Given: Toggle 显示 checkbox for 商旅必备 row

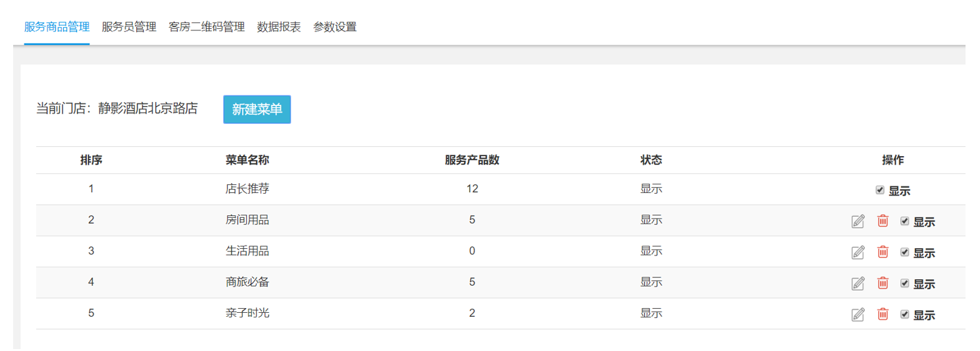Looking at the screenshot, I should tap(904, 283).
